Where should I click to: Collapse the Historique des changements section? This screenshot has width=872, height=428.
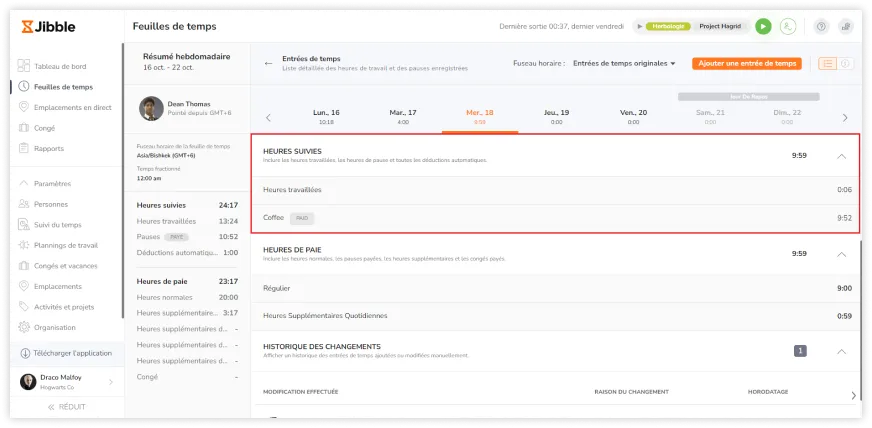tap(841, 351)
